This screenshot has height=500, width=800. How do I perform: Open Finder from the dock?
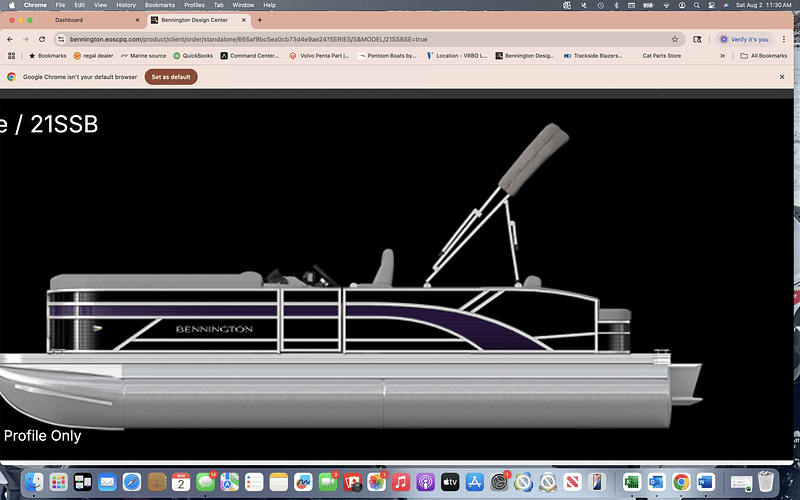34,482
